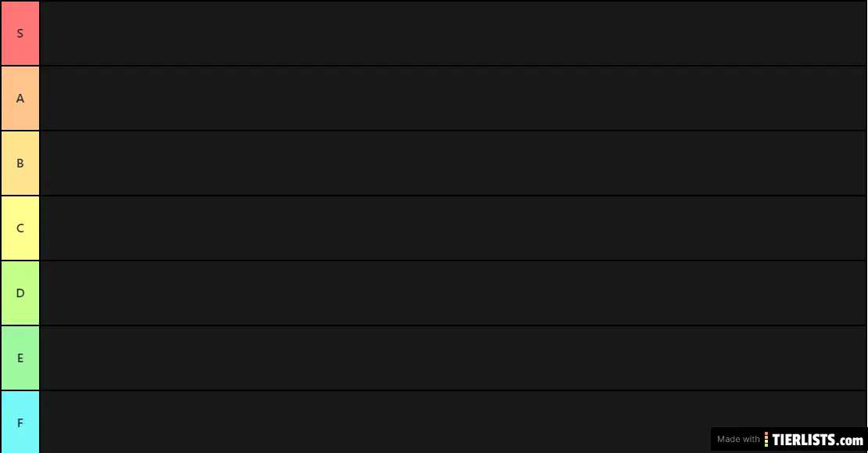Click the cyan F tier label

click(x=20, y=422)
